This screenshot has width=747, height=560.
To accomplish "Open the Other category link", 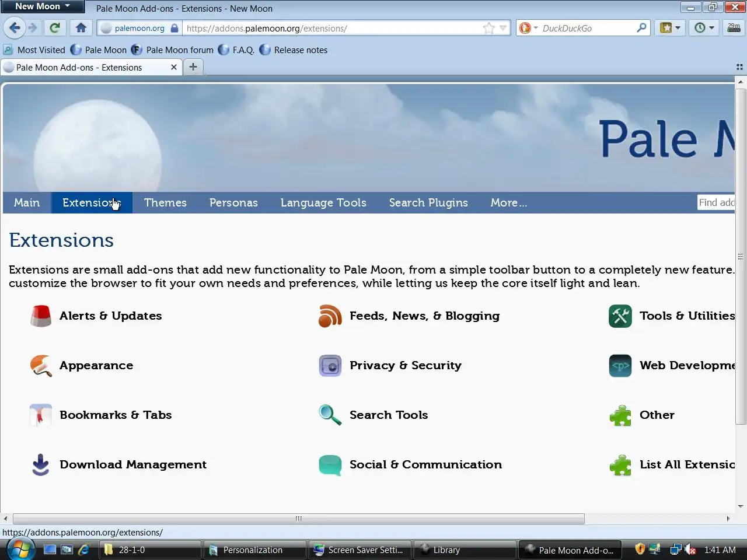I will [657, 415].
